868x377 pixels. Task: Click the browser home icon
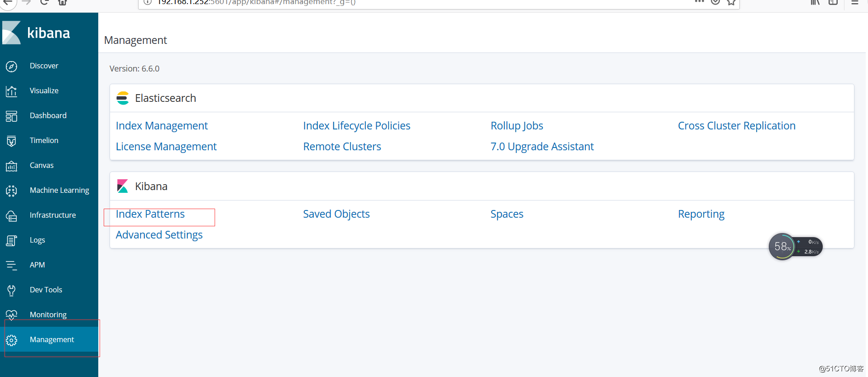tap(62, 2)
